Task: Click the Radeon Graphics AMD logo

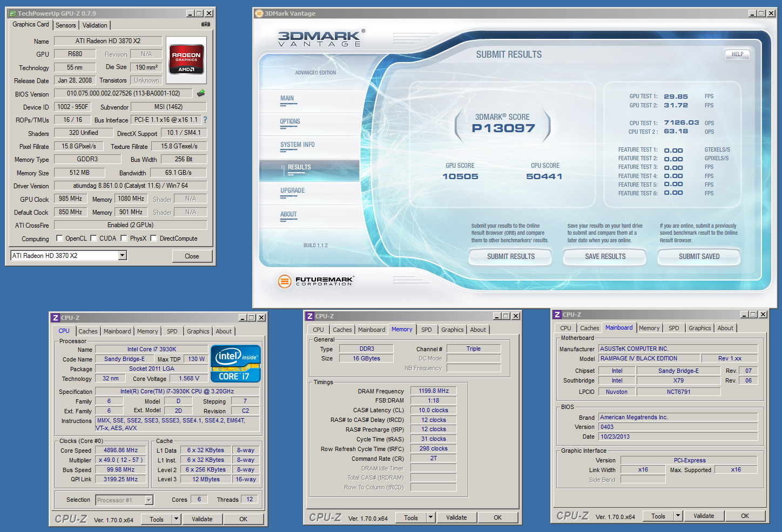Action: [x=186, y=59]
